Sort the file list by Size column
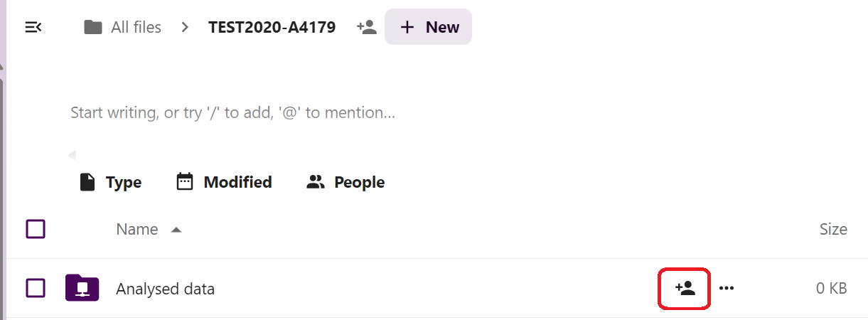The image size is (868, 320). click(x=832, y=230)
